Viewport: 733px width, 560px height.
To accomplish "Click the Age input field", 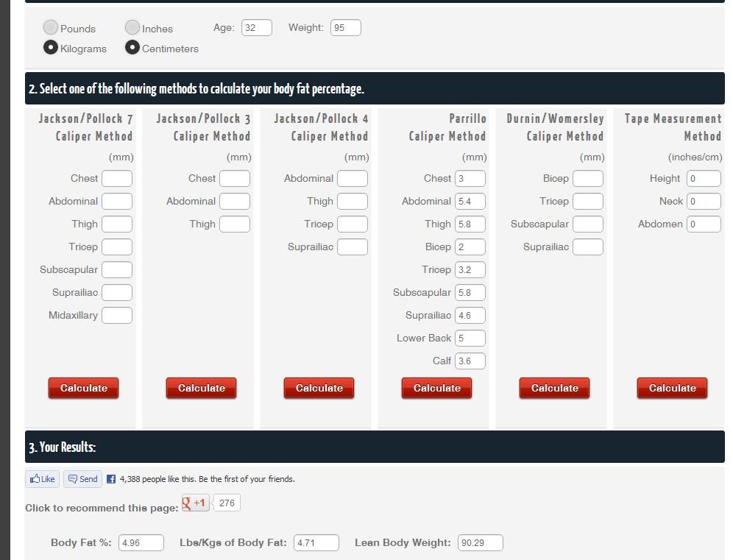I will pos(257,28).
